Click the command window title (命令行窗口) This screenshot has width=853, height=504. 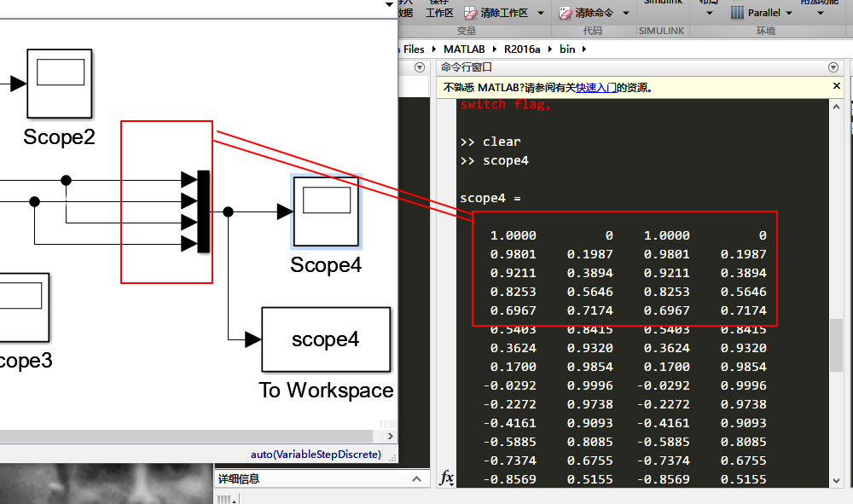pyautogui.click(x=467, y=67)
